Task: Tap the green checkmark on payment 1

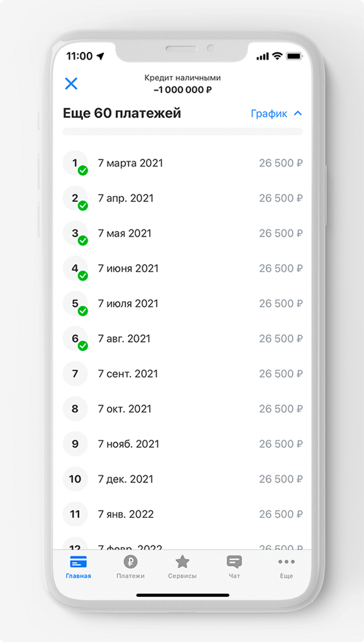Action: tap(83, 170)
